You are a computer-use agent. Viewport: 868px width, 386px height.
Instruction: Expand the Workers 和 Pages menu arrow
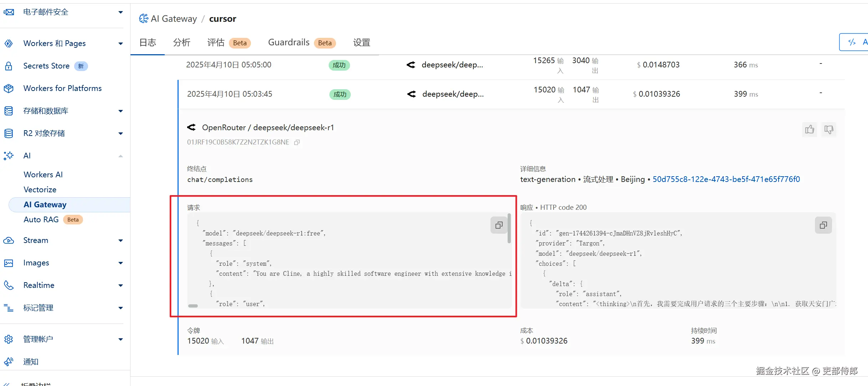coord(120,44)
